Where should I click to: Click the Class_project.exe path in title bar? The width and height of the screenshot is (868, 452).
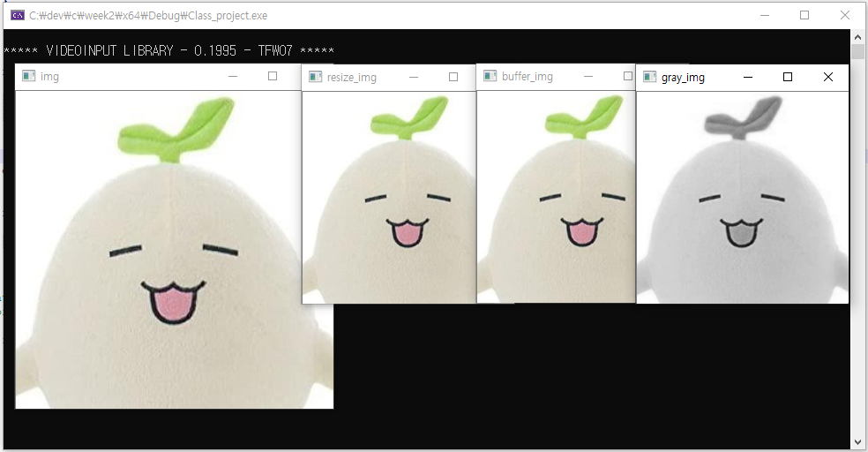coord(148,16)
